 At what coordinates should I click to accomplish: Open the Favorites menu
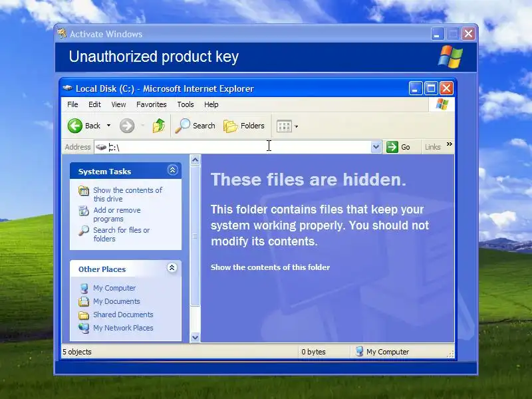coord(152,104)
